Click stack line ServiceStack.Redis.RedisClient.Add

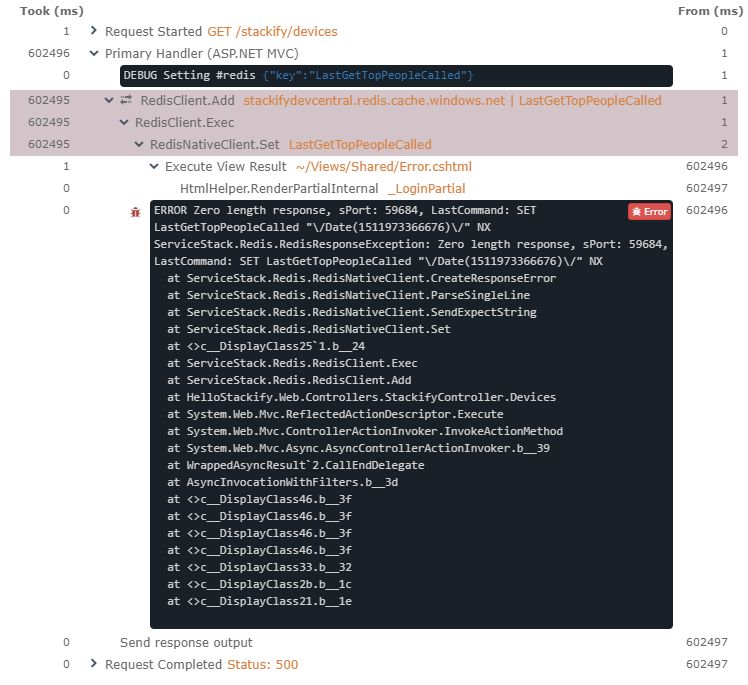tap(289, 380)
